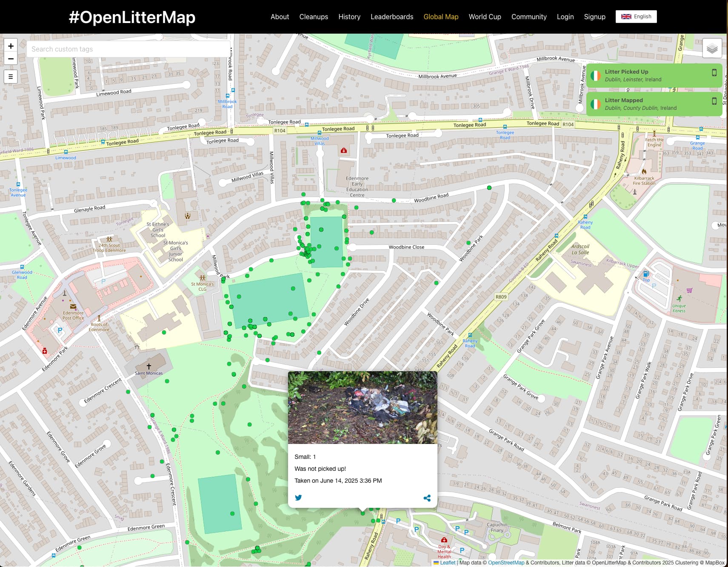728x567 pixels.
Task: Click the Fetch the Engine pub icon
Action: 654,134
